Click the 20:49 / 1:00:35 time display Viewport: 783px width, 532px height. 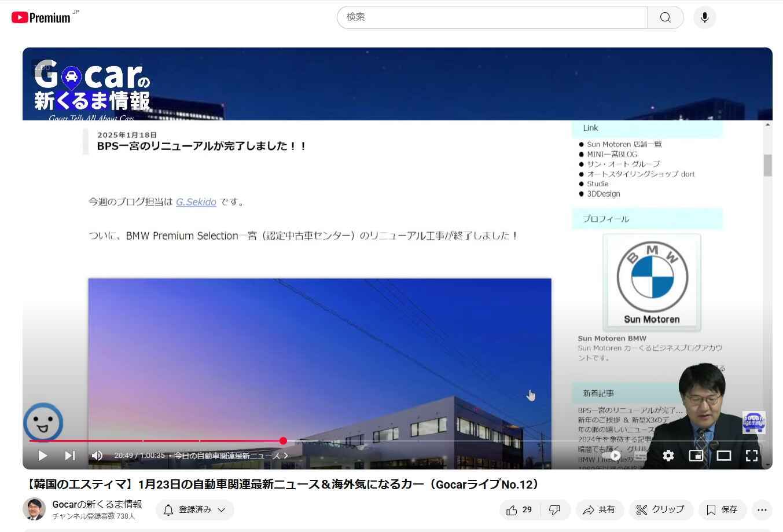click(x=139, y=456)
